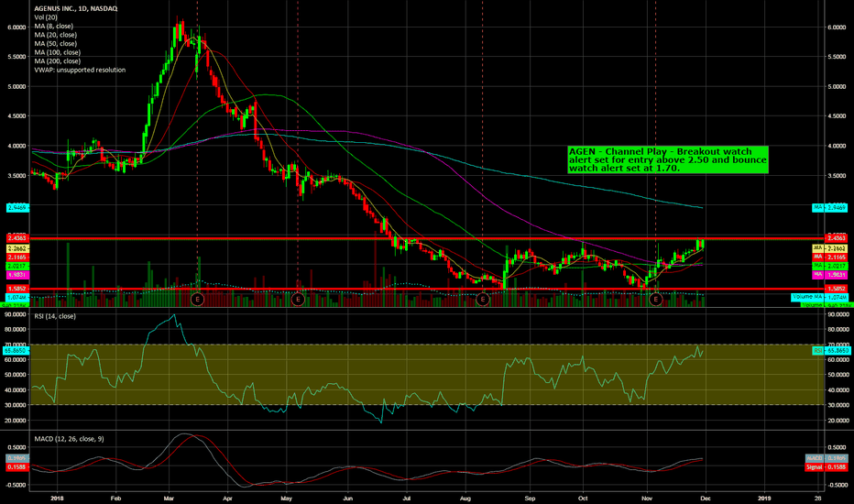Select the RSI (14, close) pane label
The width and height of the screenshot is (854, 504).
(x=55, y=316)
